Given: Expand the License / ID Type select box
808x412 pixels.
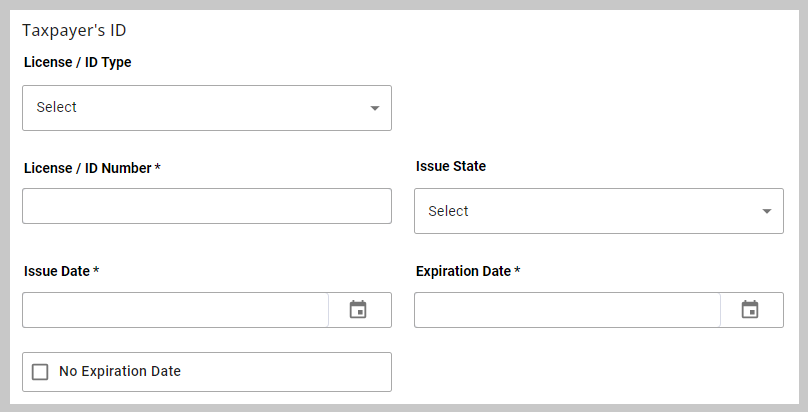Looking at the screenshot, I should click(x=207, y=108).
